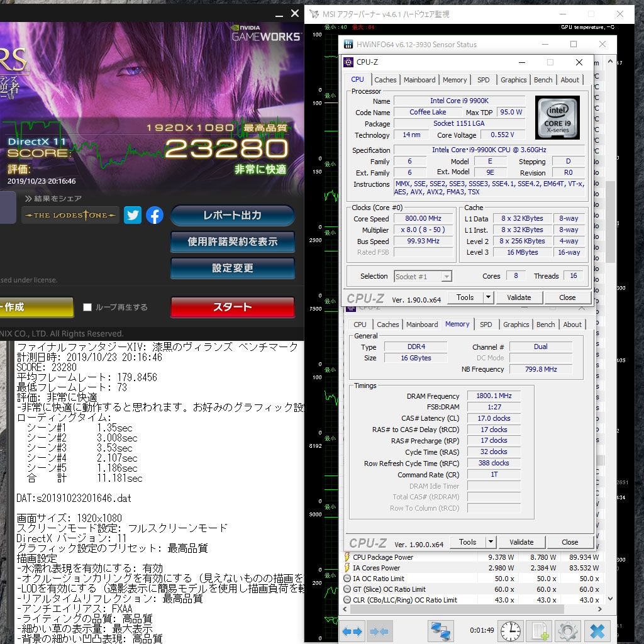Reset HWiNFO timer with clock icon
Viewport: 644px width, 644px height.
511,631
